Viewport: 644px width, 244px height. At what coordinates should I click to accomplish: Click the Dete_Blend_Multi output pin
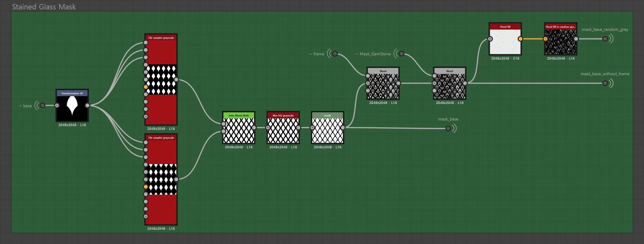coord(254,127)
